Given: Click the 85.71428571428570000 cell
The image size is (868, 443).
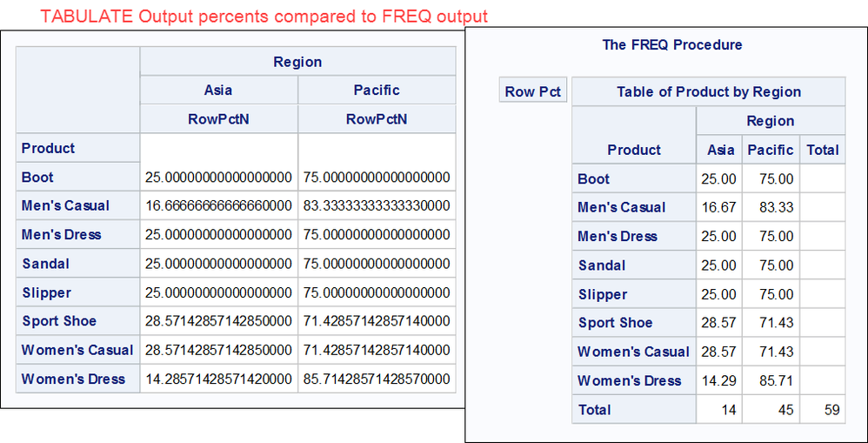Looking at the screenshot, I should pyautogui.click(x=377, y=379).
